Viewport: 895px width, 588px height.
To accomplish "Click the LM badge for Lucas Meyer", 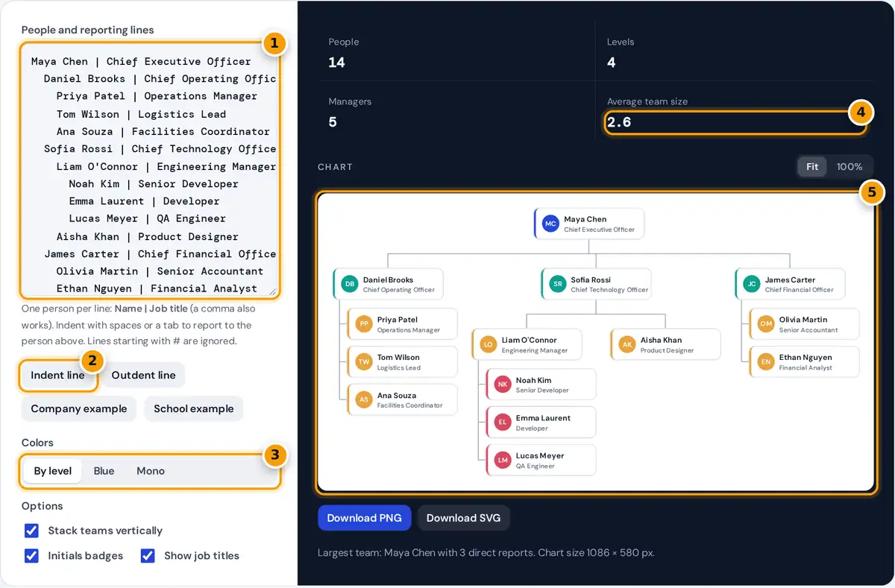I will (x=502, y=460).
